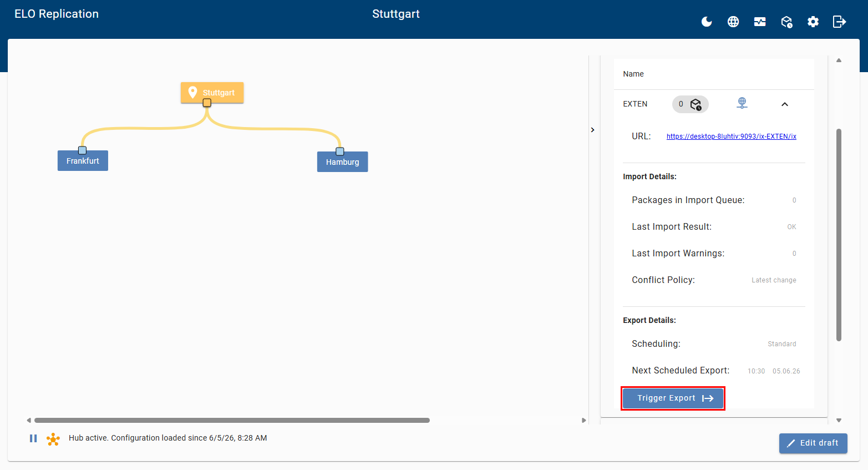Image resolution: width=868 pixels, height=470 pixels.
Task: Click the 'Name' column header
Action: (633, 74)
